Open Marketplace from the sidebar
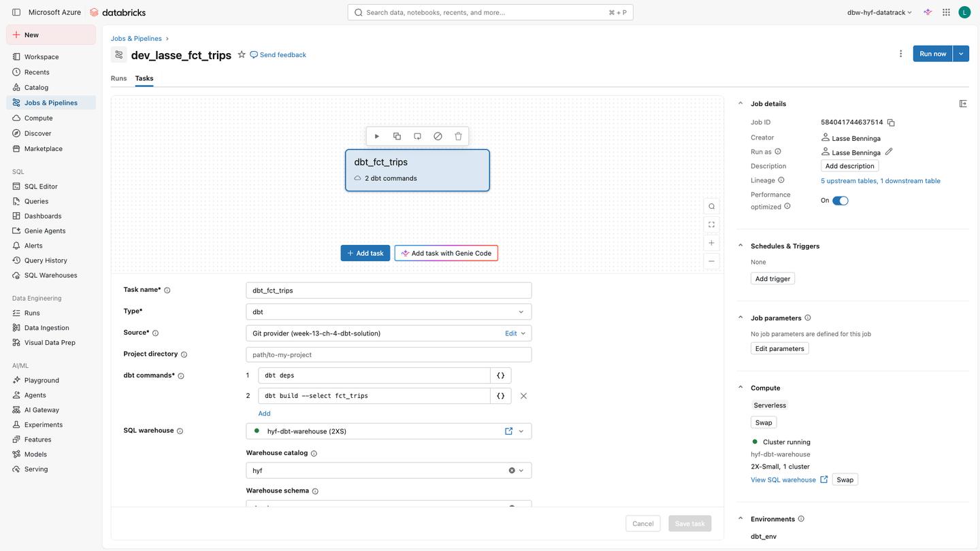Image resolution: width=980 pixels, height=551 pixels. pyautogui.click(x=51, y=148)
